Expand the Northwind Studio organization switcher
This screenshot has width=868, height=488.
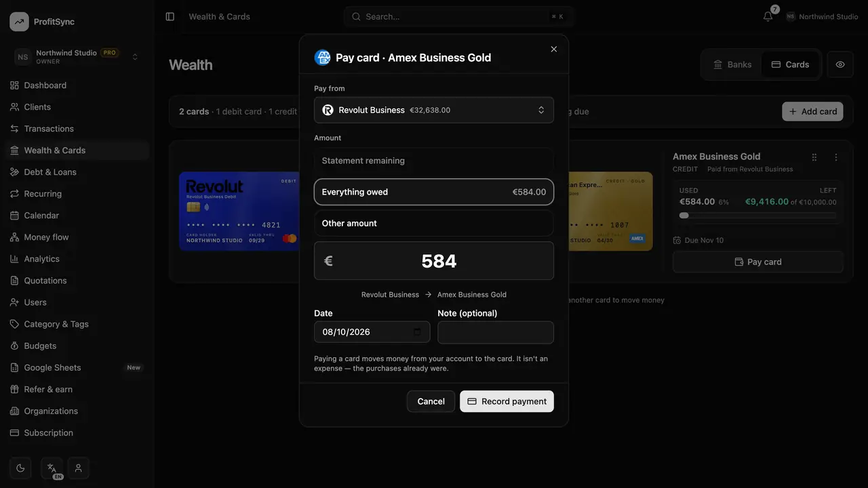tap(77, 57)
